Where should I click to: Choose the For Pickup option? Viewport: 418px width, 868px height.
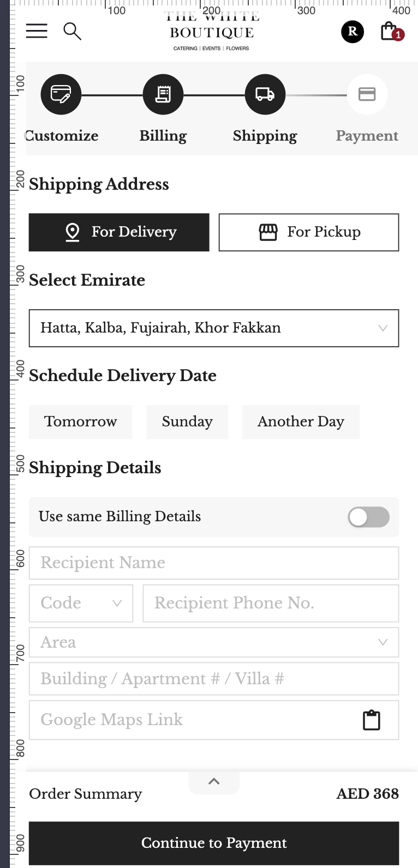pyautogui.click(x=309, y=232)
